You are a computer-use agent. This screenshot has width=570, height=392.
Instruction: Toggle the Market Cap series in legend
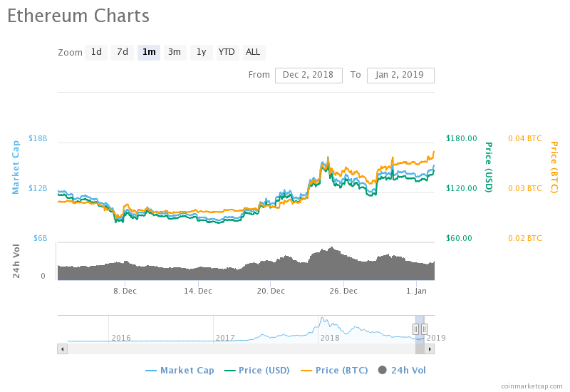pos(180,371)
